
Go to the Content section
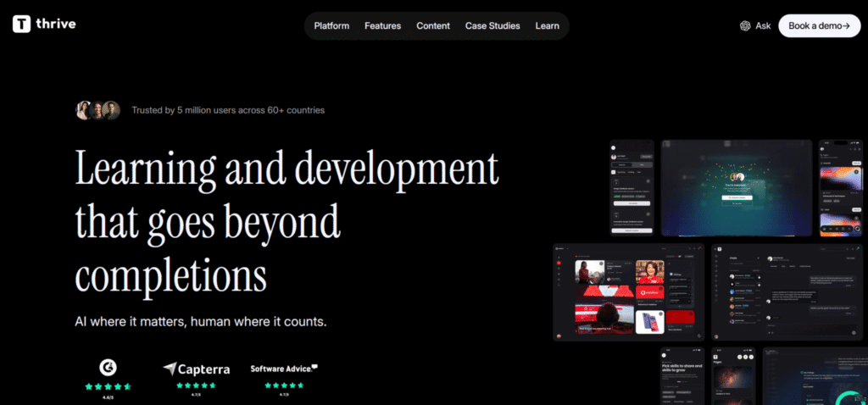[433, 26]
